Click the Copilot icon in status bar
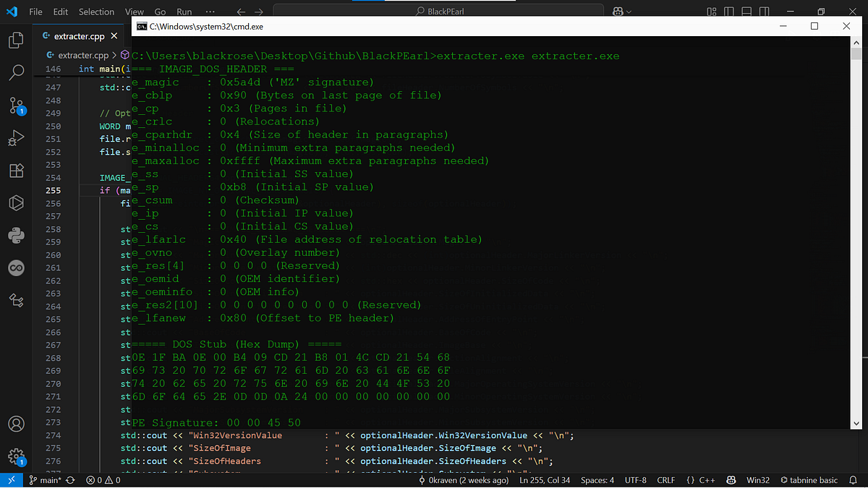Image resolution: width=868 pixels, height=488 pixels. (730, 479)
